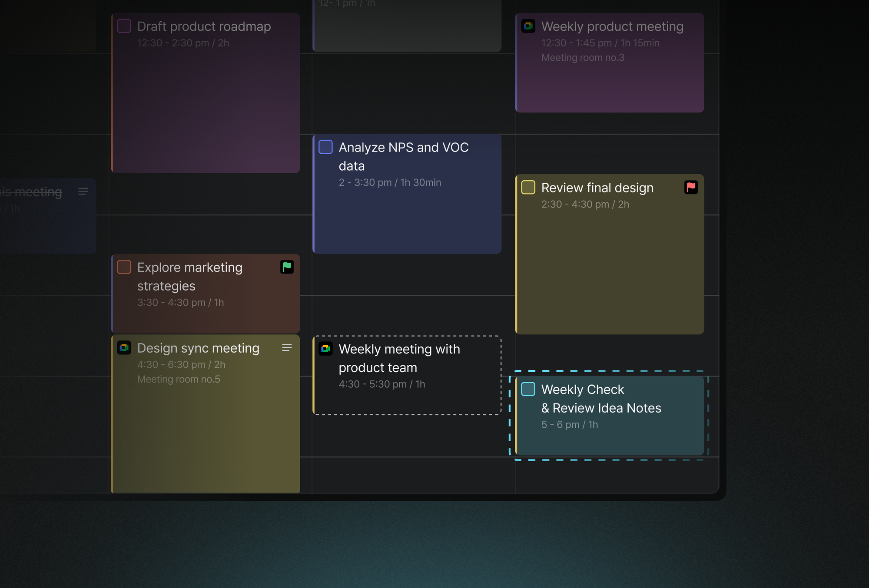Viewport: 869px width, 588px height.
Task: Click Design sync meeting title
Action: coord(198,348)
